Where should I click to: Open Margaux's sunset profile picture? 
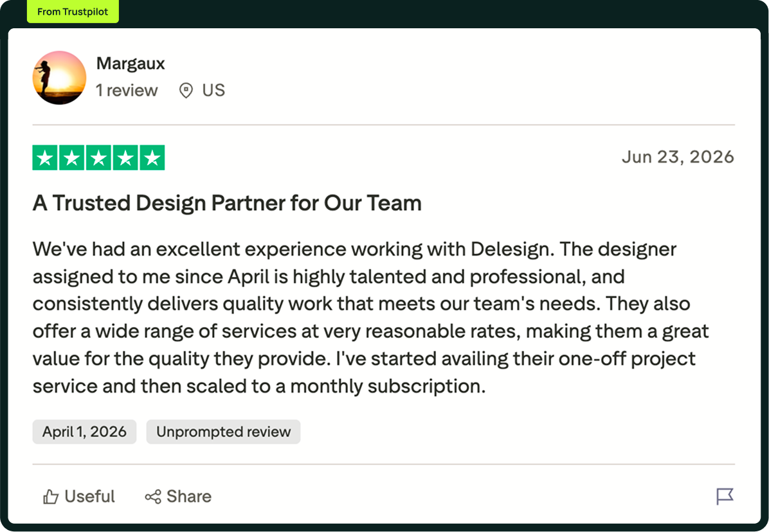click(59, 77)
